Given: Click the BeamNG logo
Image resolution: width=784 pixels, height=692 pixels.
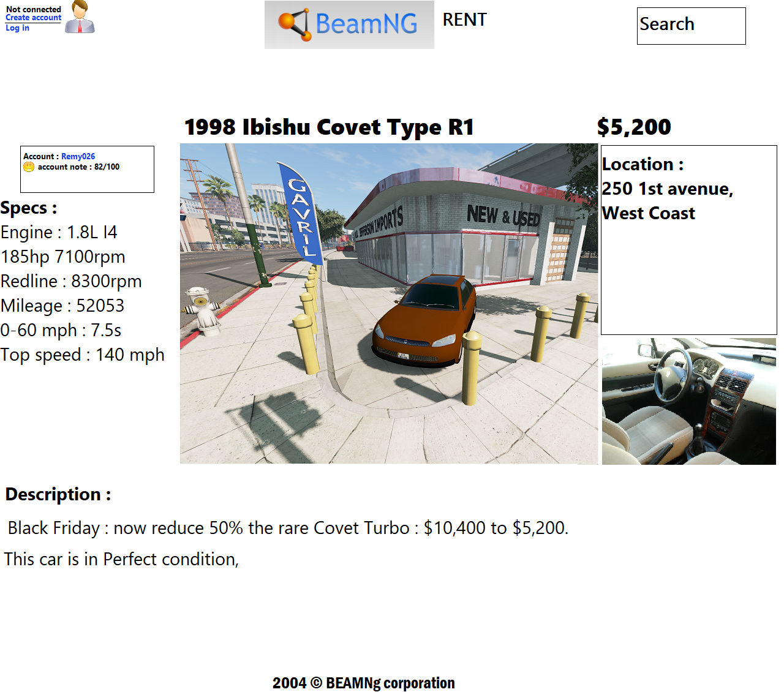Looking at the screenshot, I should [349, 24].
